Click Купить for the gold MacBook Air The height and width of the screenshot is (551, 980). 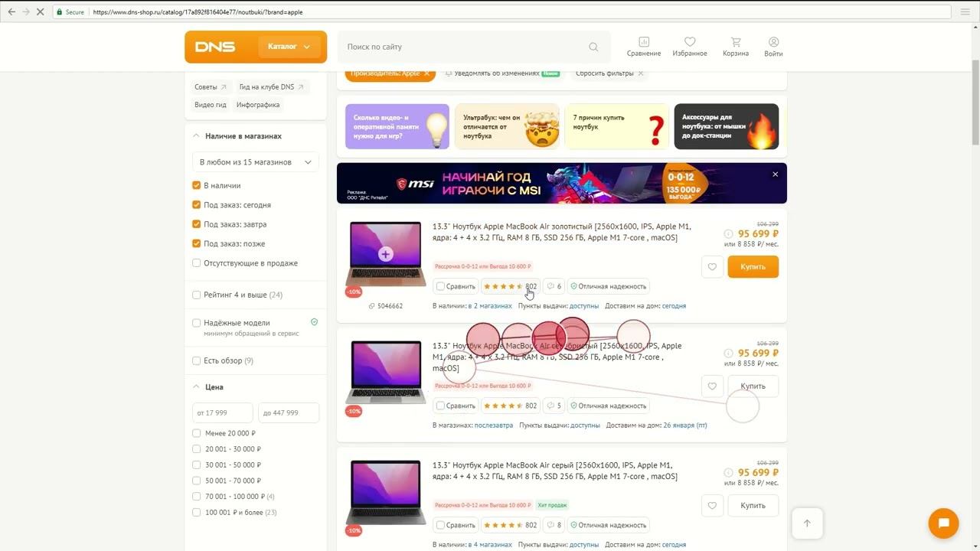click(x=753, y=267)
